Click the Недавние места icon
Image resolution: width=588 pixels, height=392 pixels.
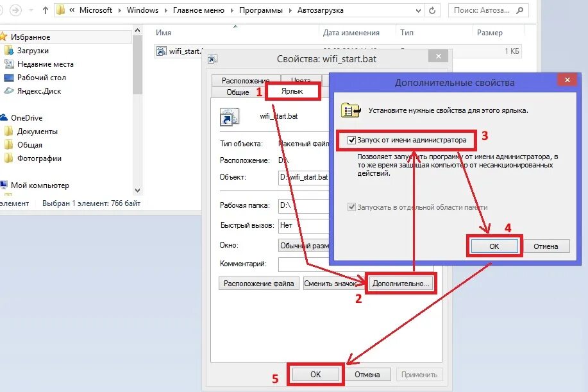pos(8,64)
